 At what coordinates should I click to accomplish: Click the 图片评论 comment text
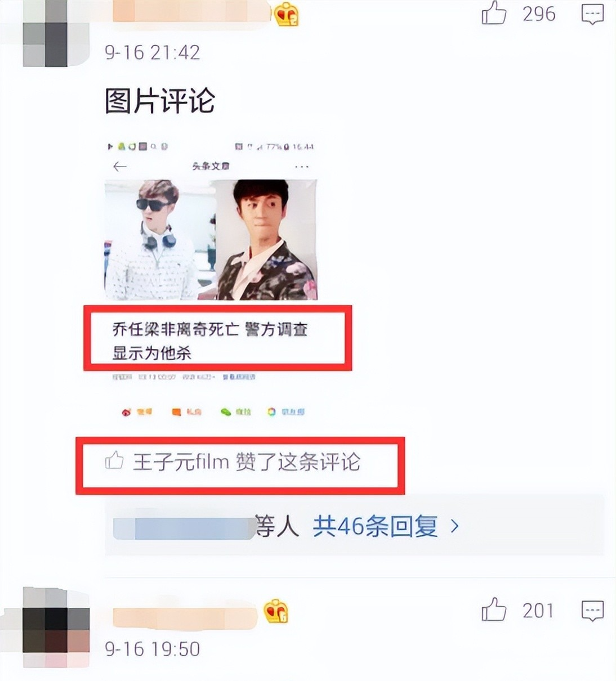click(160, 101)
